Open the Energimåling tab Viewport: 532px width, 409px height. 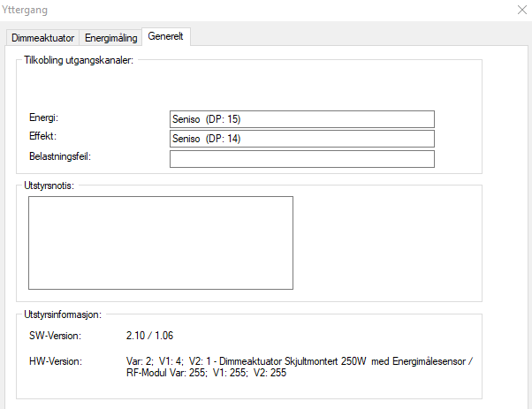(x=110, y=38)
